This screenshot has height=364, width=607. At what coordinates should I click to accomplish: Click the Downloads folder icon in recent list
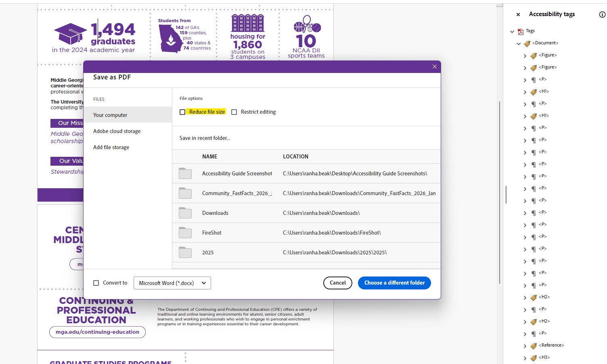(x=185, y=213)
